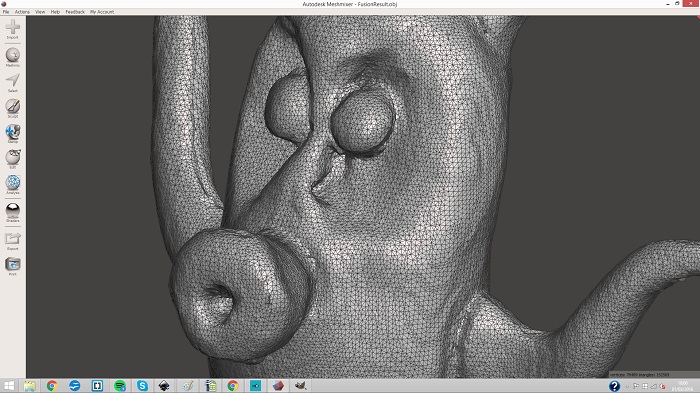This screenshot has height=393, width=700.
Task: Open File Explorer from taskbar
Action: click(29, 386)
